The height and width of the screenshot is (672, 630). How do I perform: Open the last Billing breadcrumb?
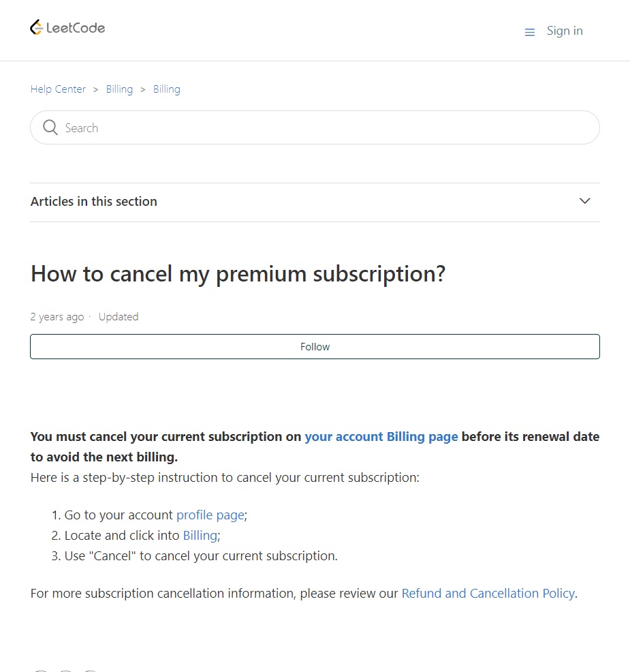point(167,89)
